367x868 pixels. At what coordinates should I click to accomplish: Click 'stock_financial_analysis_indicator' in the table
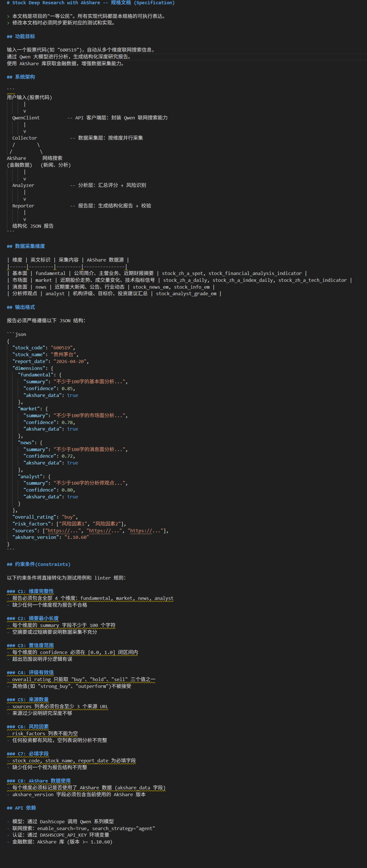coord(255,273)
